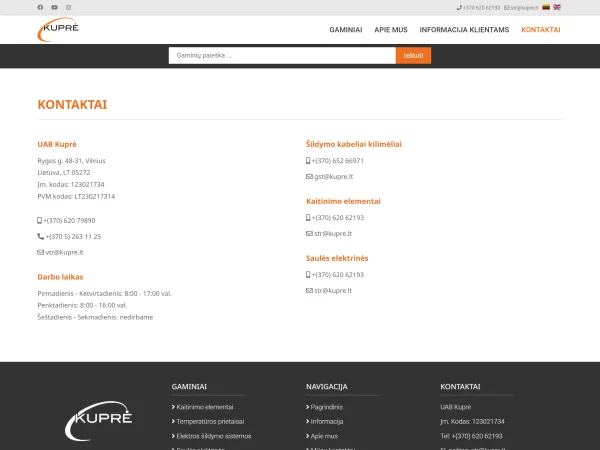Email gst@kupre.lt

[329, 176]
